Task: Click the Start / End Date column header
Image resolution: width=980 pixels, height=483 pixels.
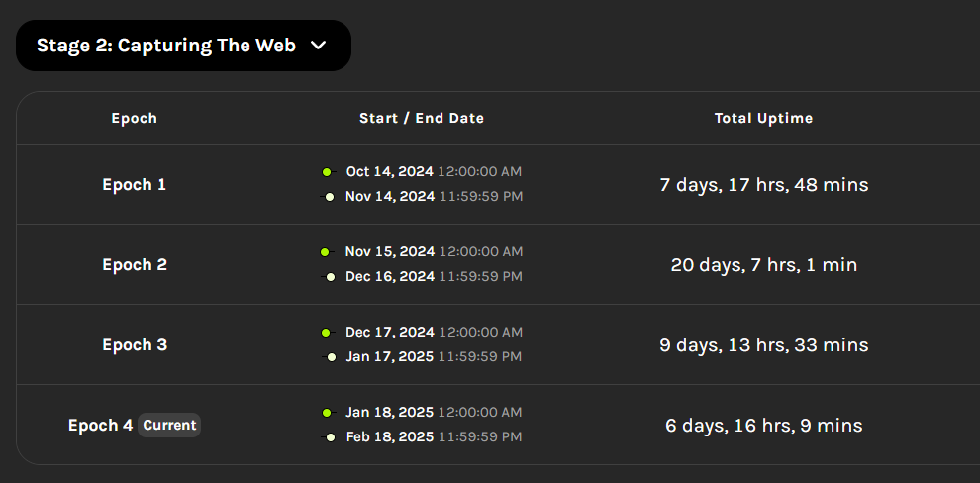Action: [422, 118]
